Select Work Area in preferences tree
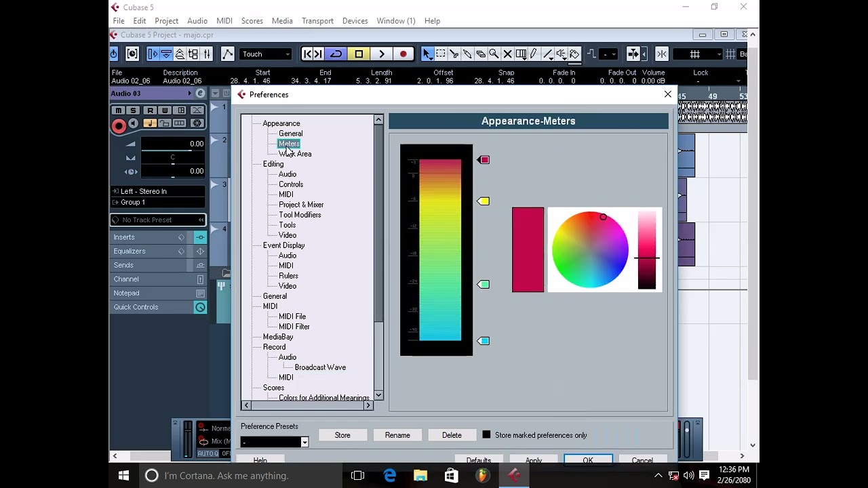Viewport: 868px width, 488px height. click(295, 154)
